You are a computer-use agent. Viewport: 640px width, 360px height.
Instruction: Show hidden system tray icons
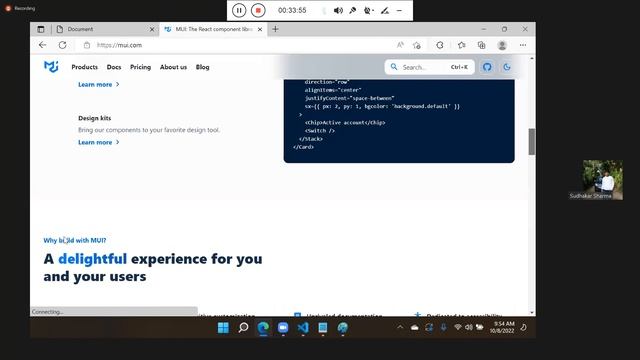(400, 327)
